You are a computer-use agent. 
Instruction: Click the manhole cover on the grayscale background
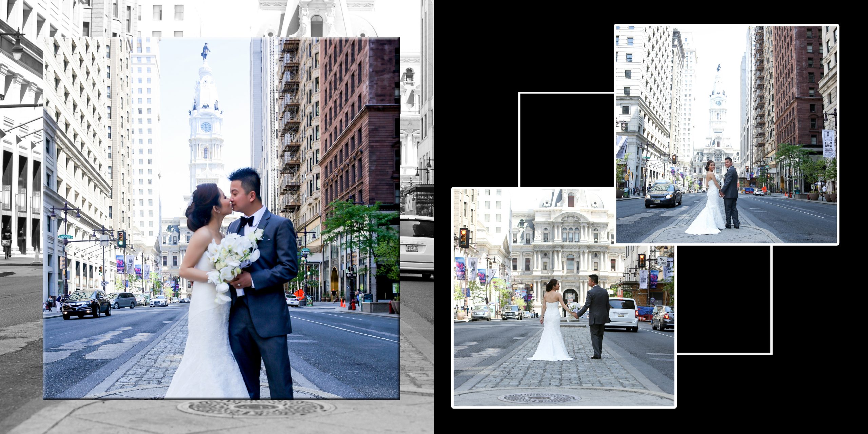(256, 408)
